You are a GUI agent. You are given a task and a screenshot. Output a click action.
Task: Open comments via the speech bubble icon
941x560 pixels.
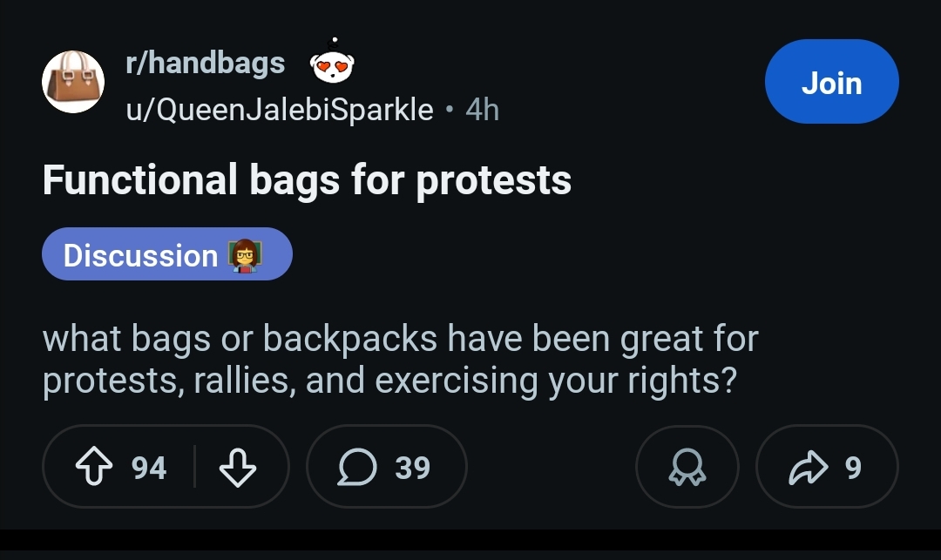[358, 467]
